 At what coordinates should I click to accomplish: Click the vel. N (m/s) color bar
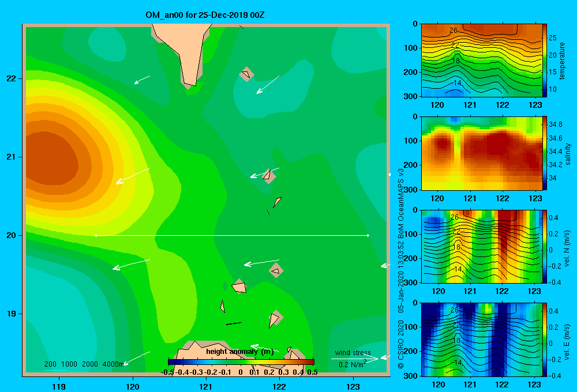tap(545, 246)
